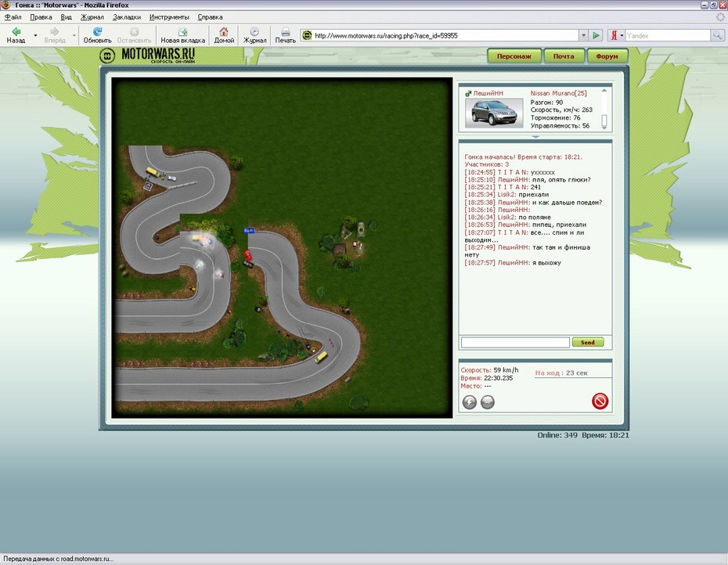Click the Back (Назад) arrow icon

click(16, 31)
